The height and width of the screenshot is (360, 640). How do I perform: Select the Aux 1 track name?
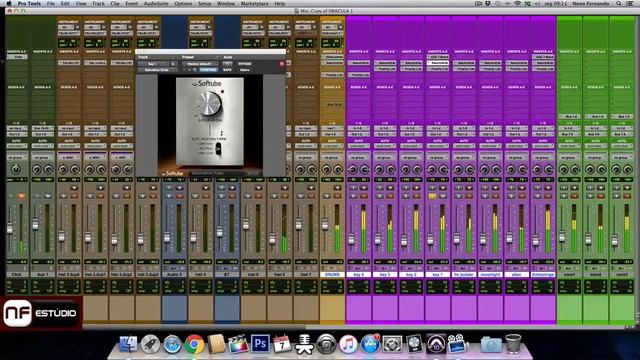(43, 275)
